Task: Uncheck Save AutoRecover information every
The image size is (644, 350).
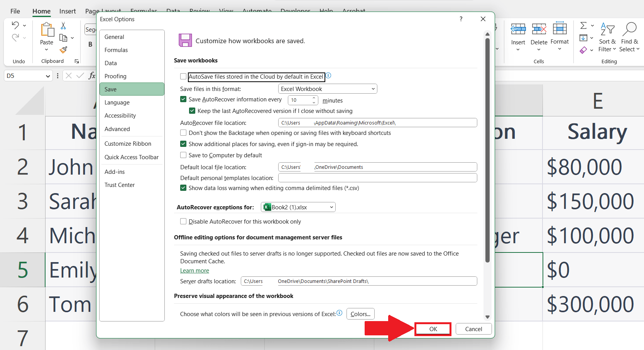Action: tap(183, 99)
